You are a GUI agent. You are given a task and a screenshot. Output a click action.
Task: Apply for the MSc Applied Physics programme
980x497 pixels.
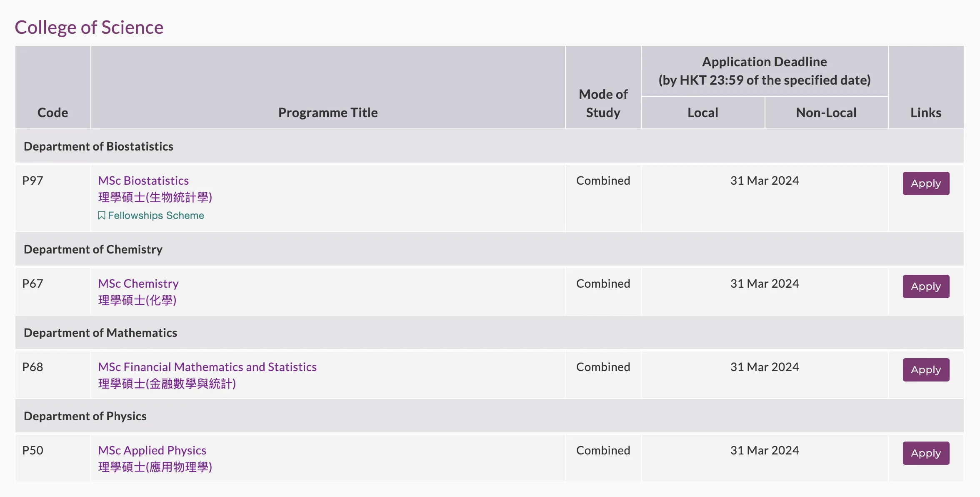coord(925,453)
